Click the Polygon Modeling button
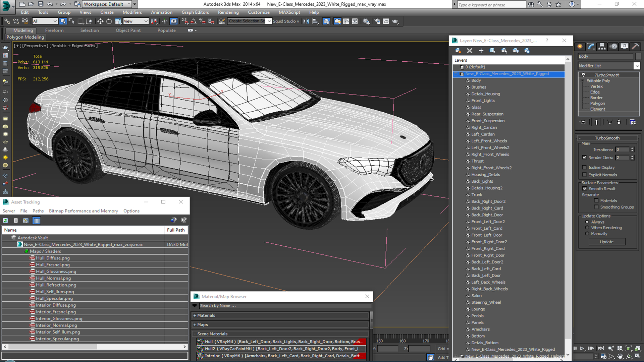 point(25,37)
